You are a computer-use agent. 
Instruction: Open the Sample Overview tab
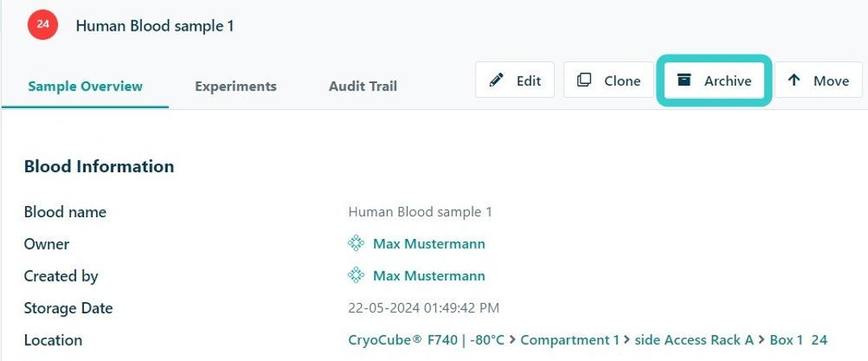[86, 86]
